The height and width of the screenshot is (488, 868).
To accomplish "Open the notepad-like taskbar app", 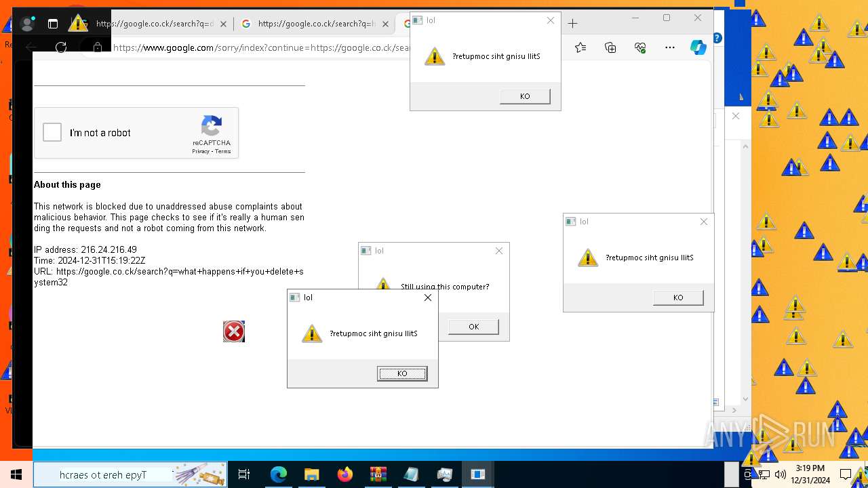I will 411,474.
